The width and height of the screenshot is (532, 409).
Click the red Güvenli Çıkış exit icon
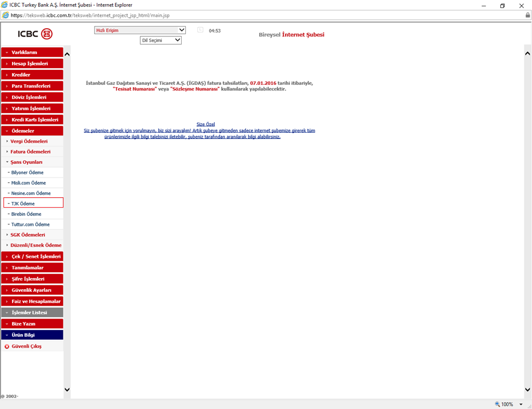pos(7,347)
